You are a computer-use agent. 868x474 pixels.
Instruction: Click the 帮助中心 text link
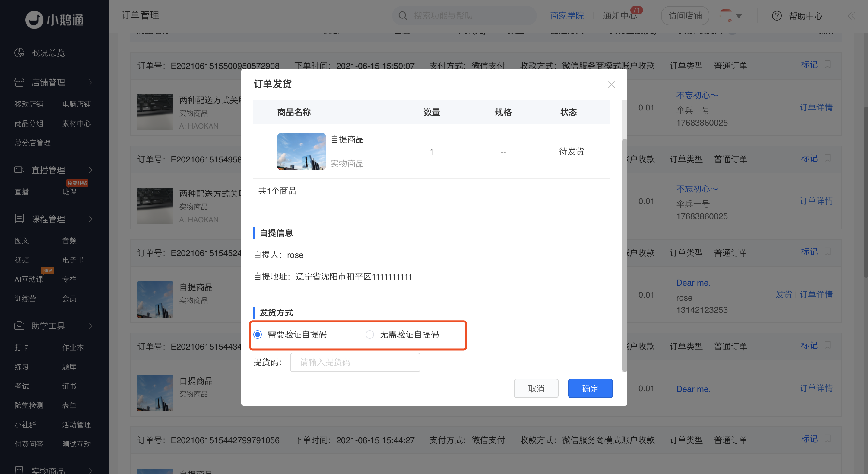point(806,16)
